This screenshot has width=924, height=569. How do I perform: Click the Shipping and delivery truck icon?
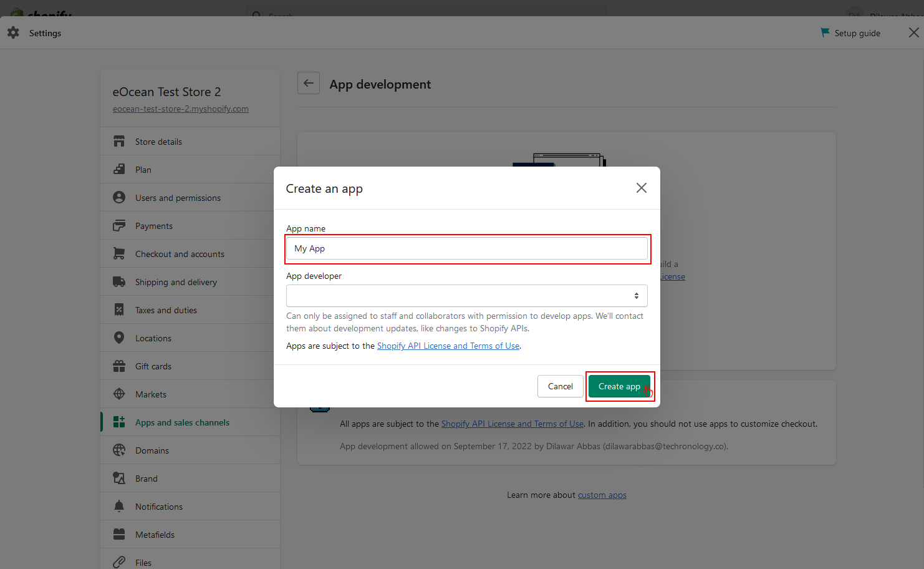[119, 282]
